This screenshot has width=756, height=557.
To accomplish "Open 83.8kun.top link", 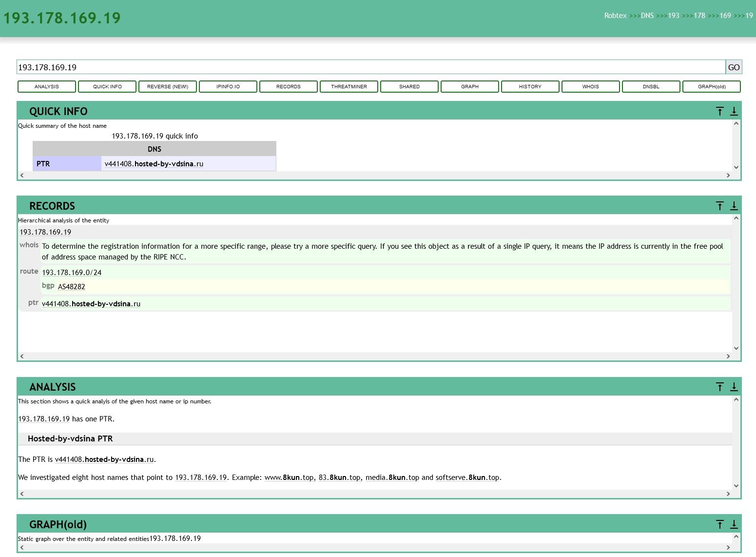I will (x=340, y=477).
